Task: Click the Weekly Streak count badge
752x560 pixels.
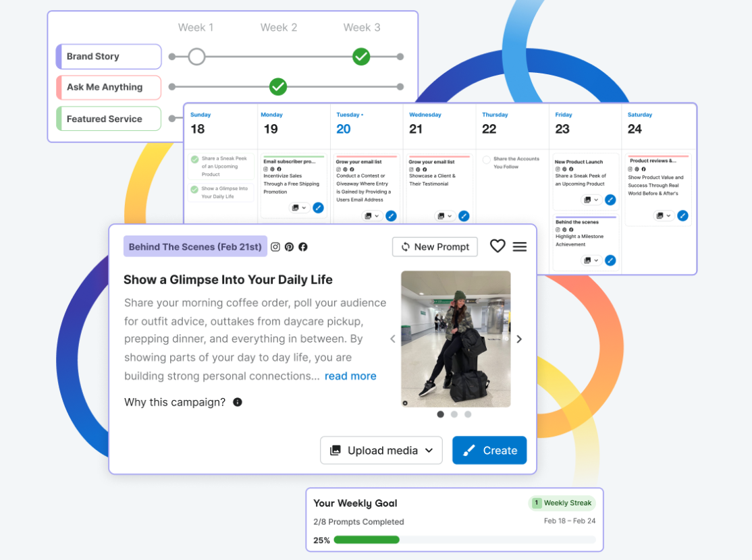Action: 536,503
